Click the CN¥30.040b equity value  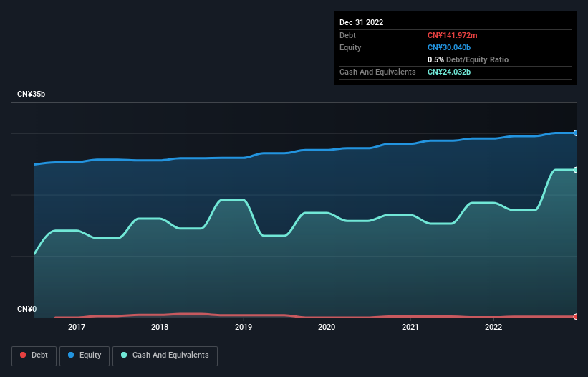click(449, 47)
